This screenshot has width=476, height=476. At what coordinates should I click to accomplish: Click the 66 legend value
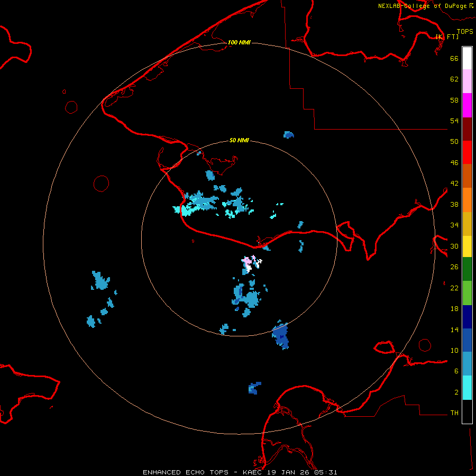[454, 58]
